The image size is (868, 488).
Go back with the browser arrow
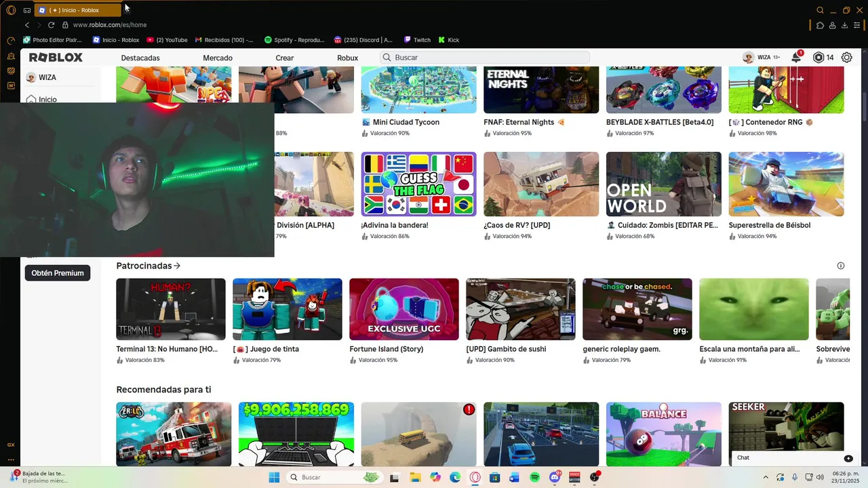point(27,25)
